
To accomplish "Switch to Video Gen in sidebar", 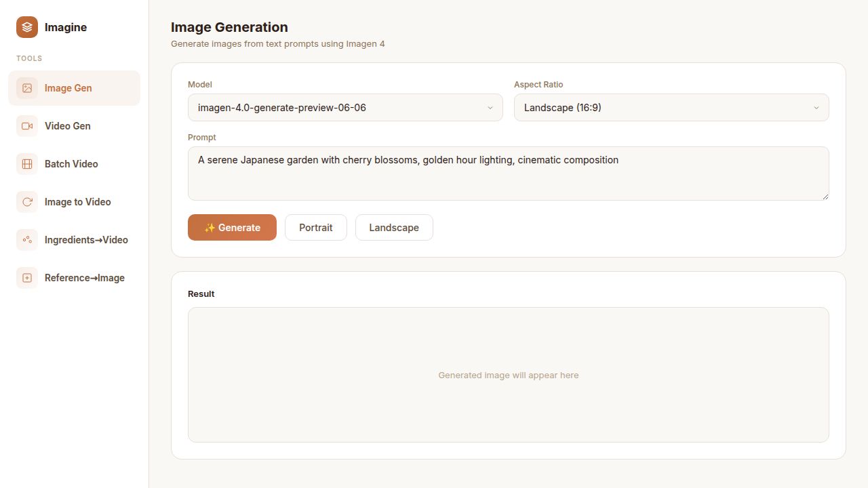I will point(67,125).
